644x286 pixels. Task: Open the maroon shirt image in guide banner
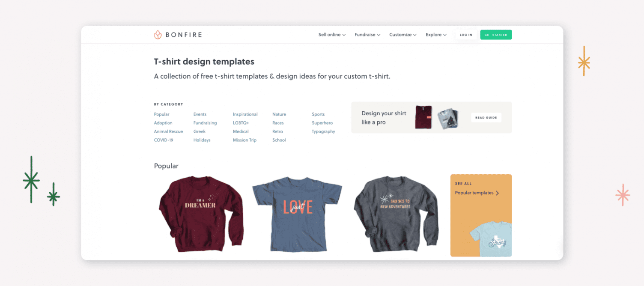tap(423, 117)
